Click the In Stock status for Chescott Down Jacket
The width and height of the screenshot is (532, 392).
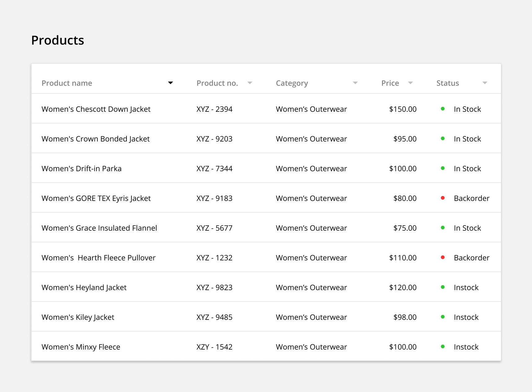(468, 109)
